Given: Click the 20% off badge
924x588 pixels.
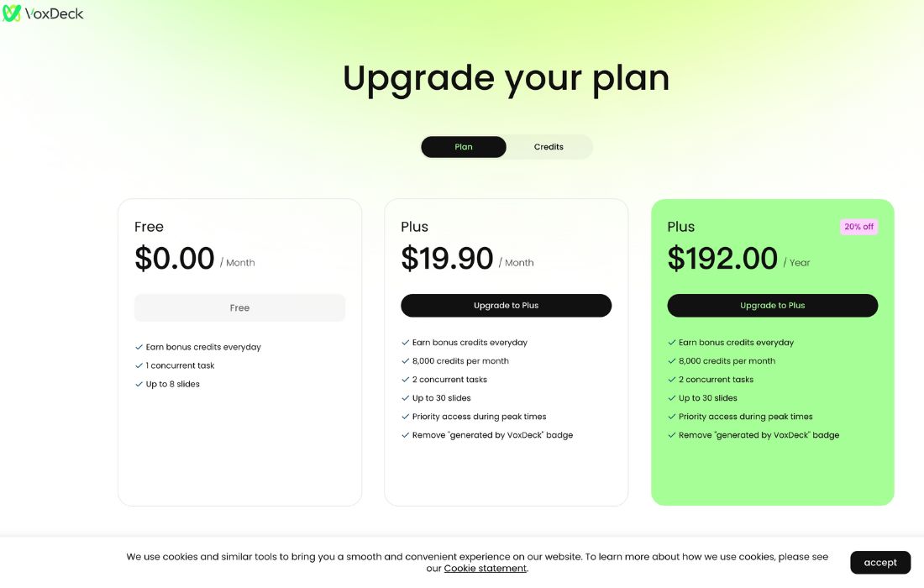Looking at the screenshot, I should point(858,227).
